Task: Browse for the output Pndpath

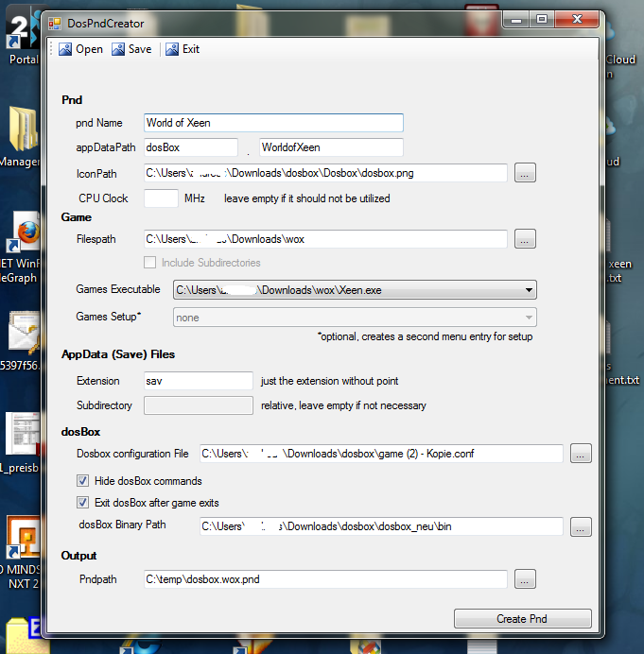Action: 526,578
